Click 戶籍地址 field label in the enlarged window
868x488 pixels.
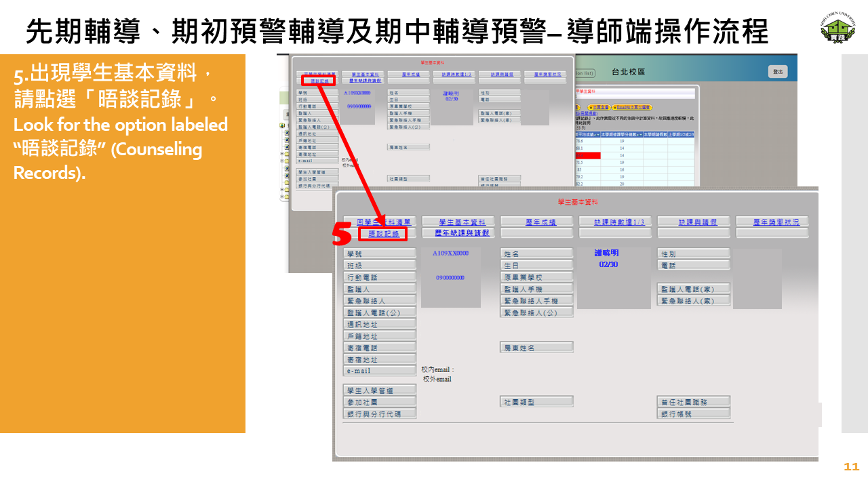click(380, 335)
